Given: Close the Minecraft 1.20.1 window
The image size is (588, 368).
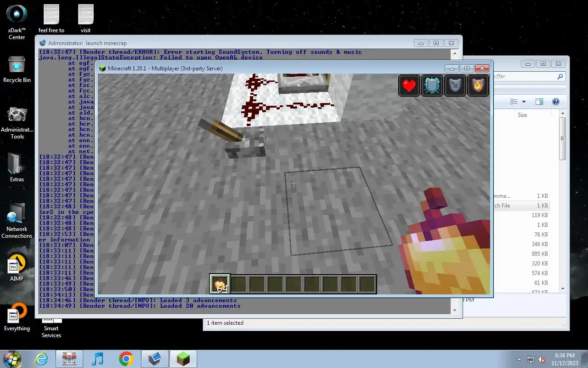Looking at the screenshot, I should 482,68.
